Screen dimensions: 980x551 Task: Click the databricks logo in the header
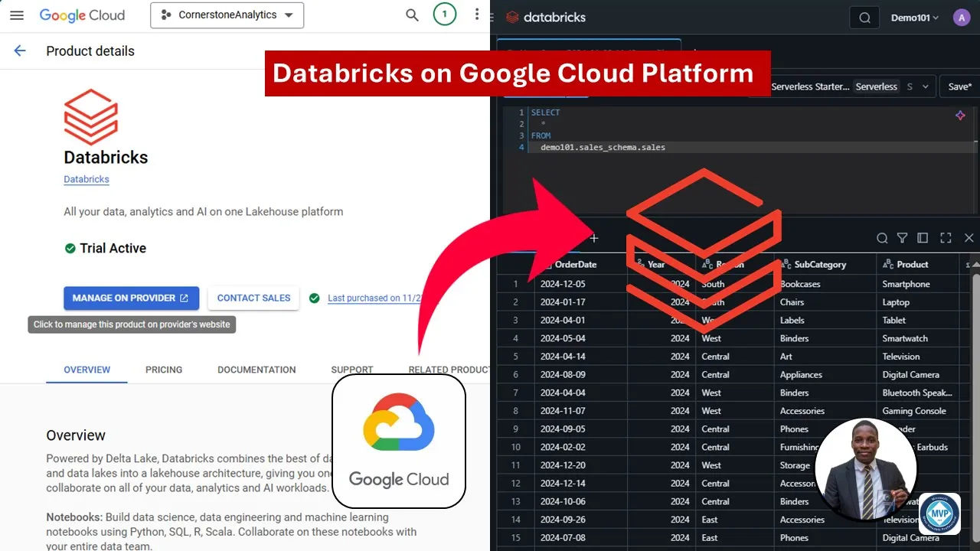546,17
